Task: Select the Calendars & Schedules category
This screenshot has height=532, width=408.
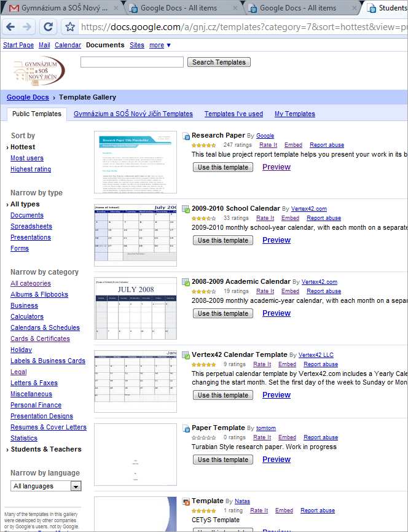Action: (45, 328)
